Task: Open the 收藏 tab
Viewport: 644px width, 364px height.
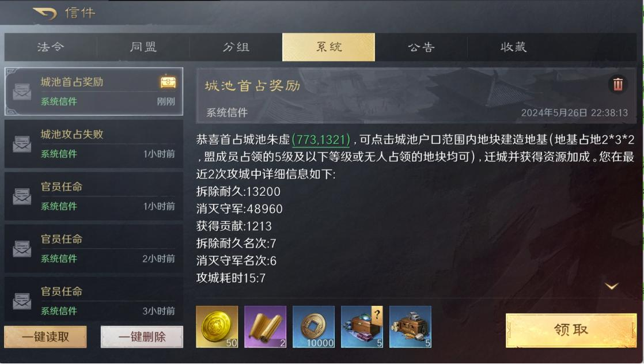Action: click(513, 47)
